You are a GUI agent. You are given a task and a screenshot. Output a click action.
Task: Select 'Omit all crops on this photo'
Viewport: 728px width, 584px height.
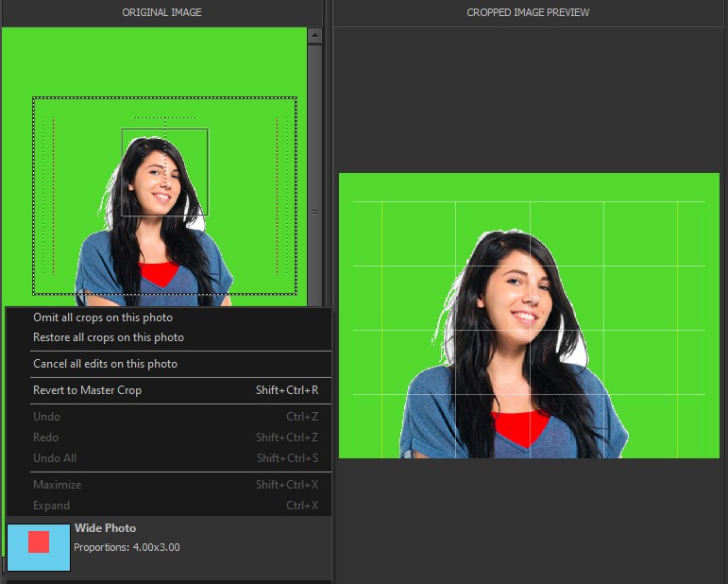[x=103, y=318]
